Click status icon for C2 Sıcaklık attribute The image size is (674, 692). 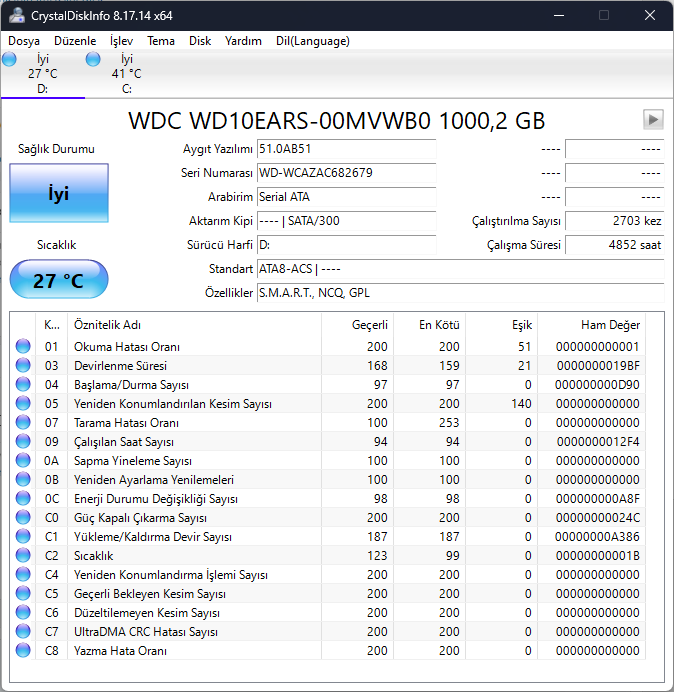click(23, 555)
